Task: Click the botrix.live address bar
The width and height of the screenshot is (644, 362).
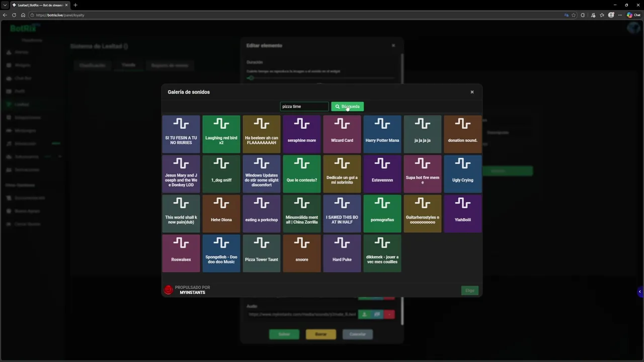Action: pos(297,15)
